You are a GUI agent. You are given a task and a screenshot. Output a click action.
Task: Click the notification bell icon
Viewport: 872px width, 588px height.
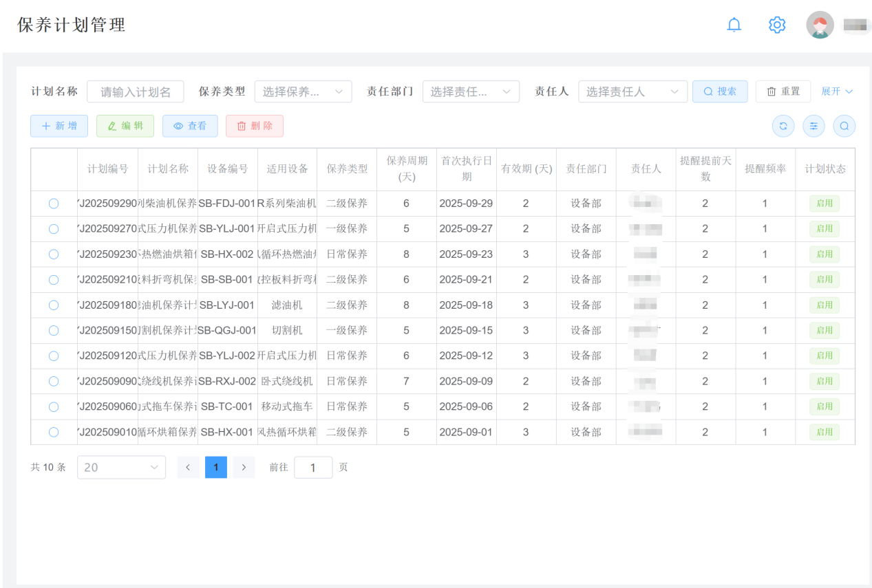(734, 25)
